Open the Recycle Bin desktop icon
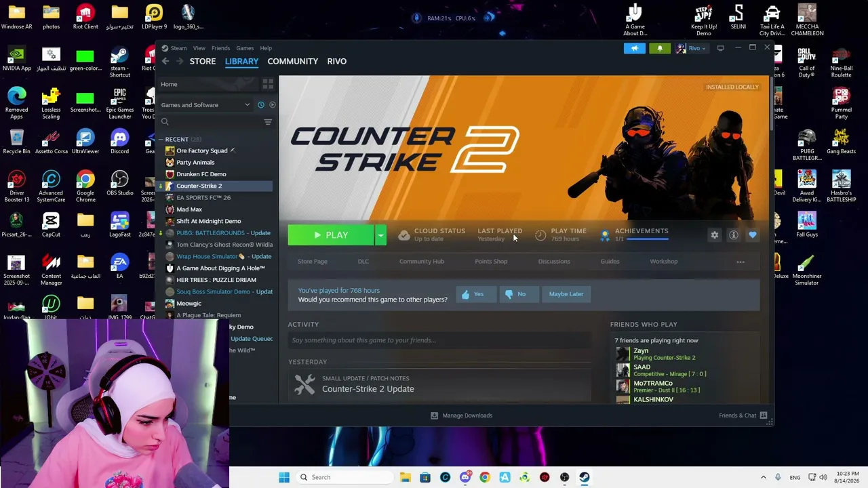The image size is (868, 488). [16, 141]
